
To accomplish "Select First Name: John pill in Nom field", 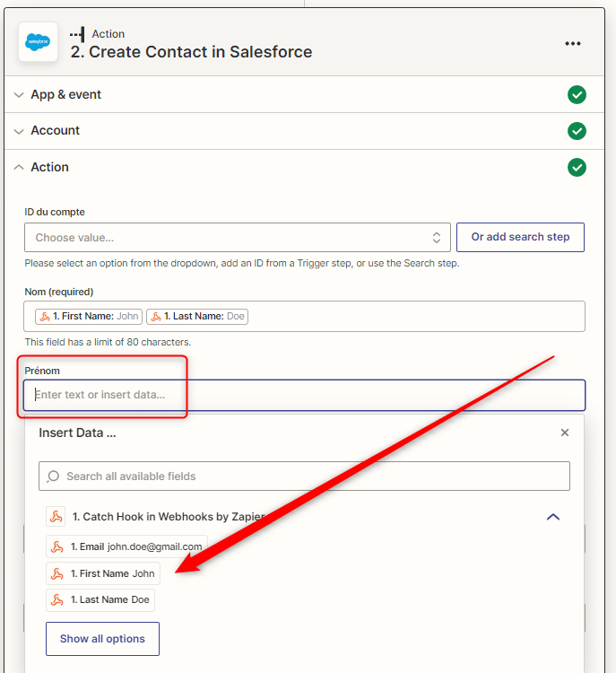I will [89, 317].
